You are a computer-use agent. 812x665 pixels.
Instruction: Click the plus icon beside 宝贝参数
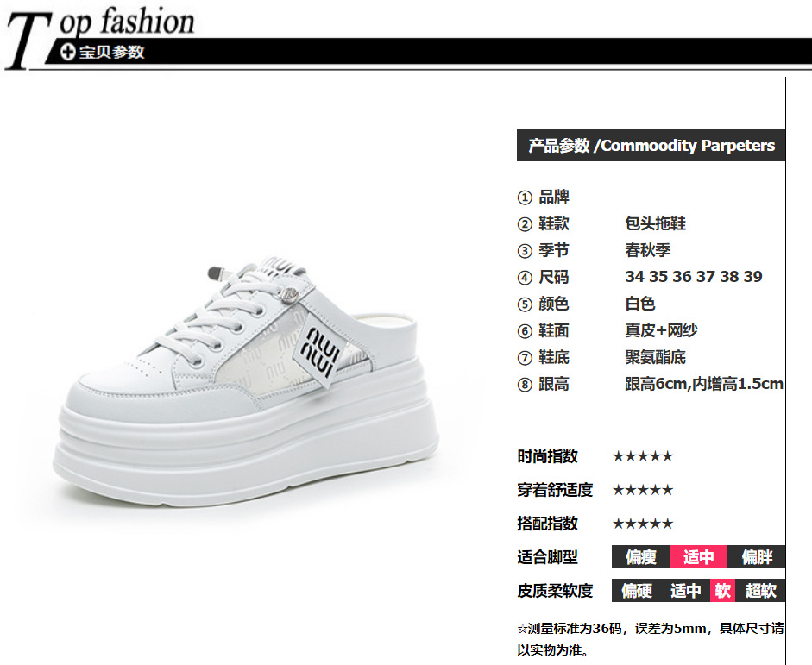point(68,53)
